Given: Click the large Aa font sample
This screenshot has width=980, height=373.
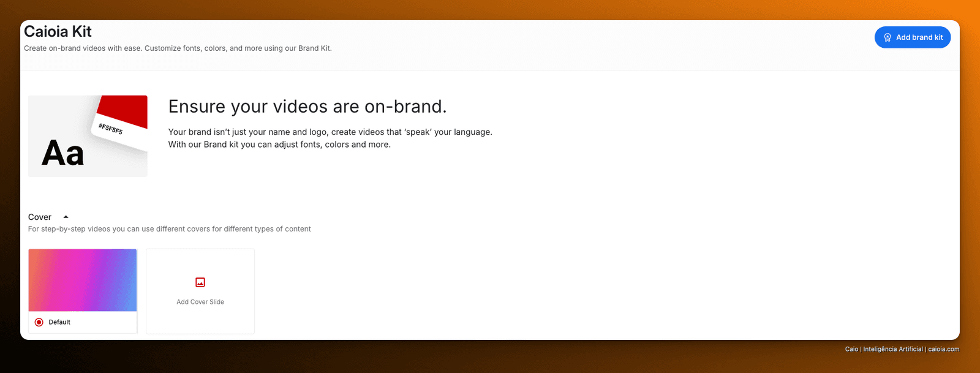Looking at the screenshot, I should (x=62, y=153).
